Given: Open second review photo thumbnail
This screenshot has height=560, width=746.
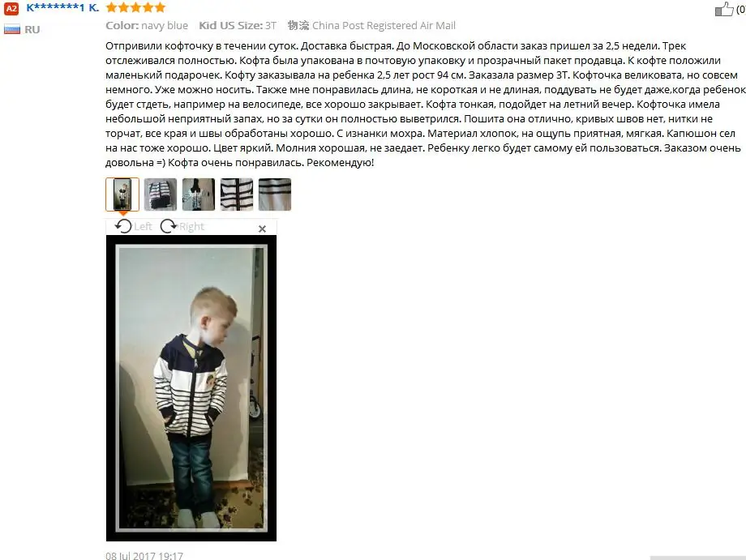Looking at the screenshot, I should click(161, 195).
